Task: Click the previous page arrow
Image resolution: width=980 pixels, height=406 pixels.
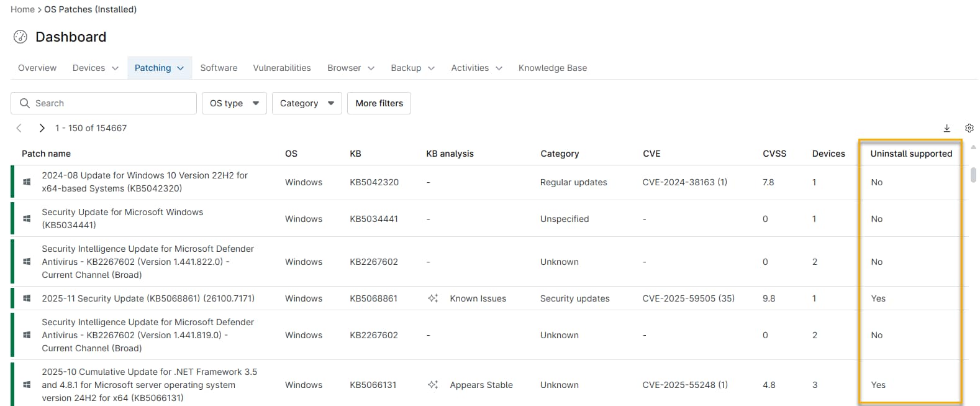Action: (x=19, y=128)
